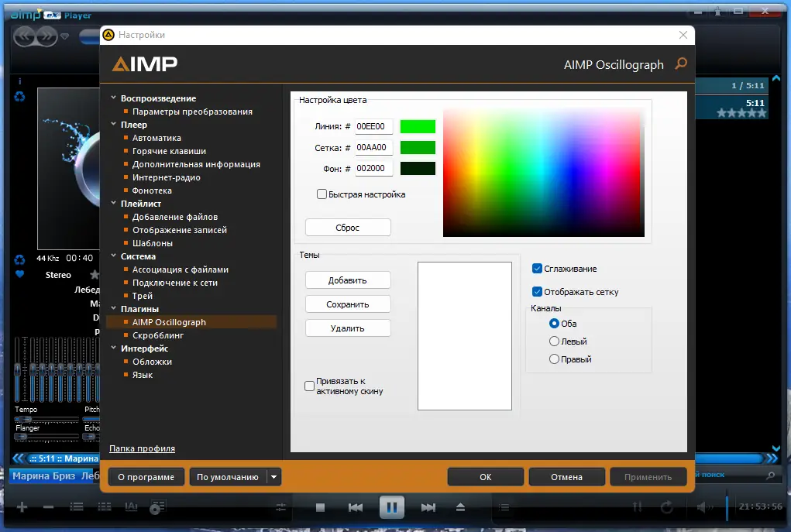Click the Отмена button
The image size is (791, 532).
[x=566, y=477]
